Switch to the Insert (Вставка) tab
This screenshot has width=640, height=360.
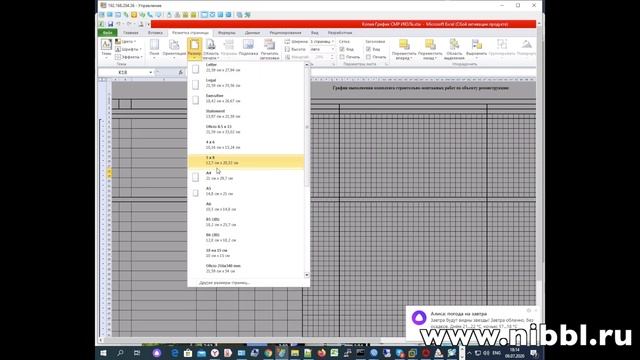pos(155,33)
